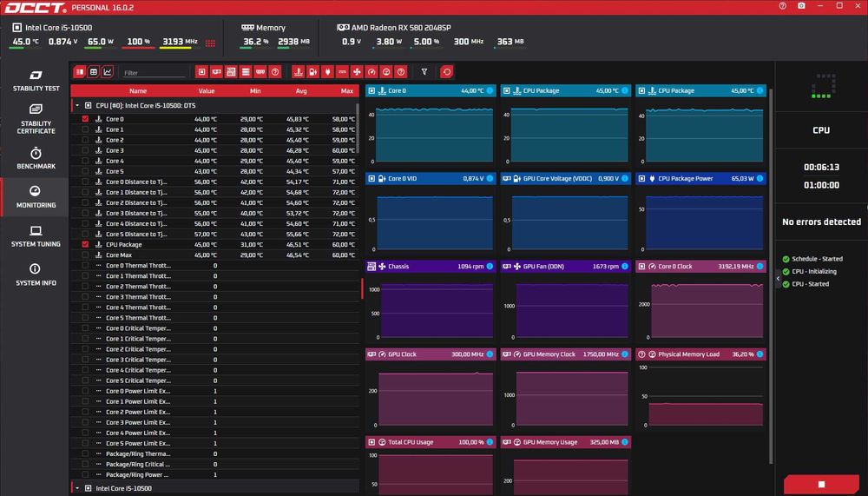Screen dimensions: 868x496
Task: Open help from the title bar question icon
Action: click(782, 6)
